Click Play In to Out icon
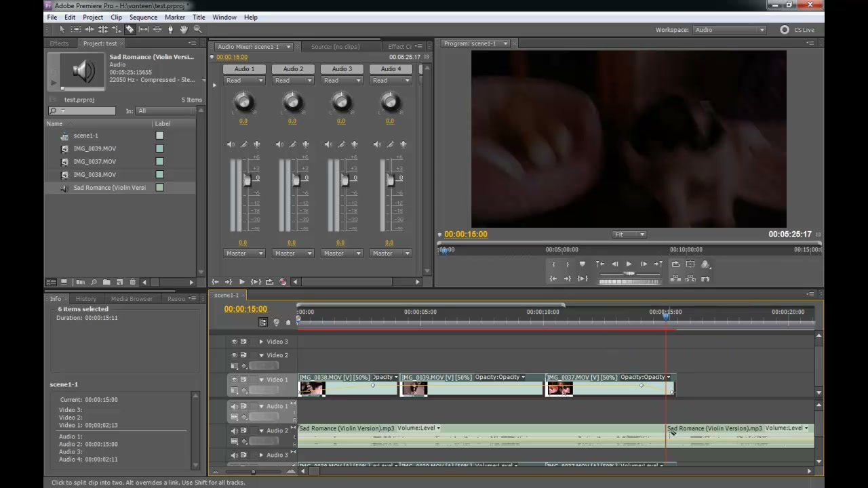 583,279
